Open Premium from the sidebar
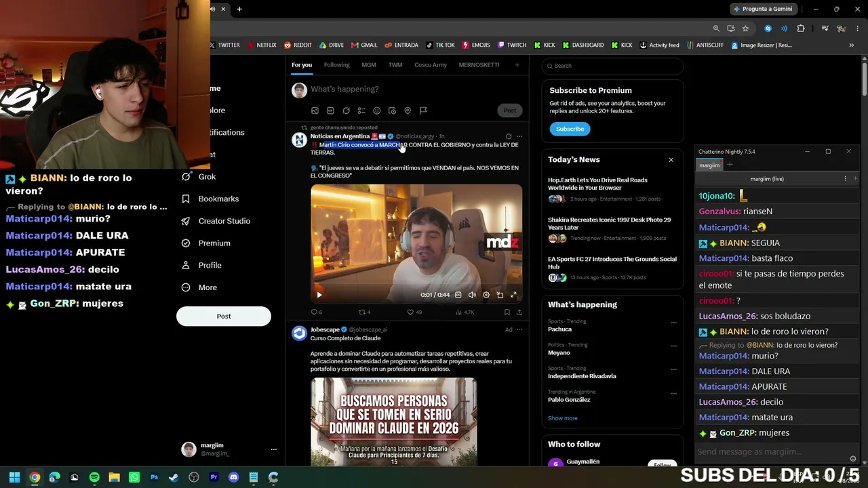The width and height of the screenshot is (868, 488). pyautogui.click(x=205, y=243)
